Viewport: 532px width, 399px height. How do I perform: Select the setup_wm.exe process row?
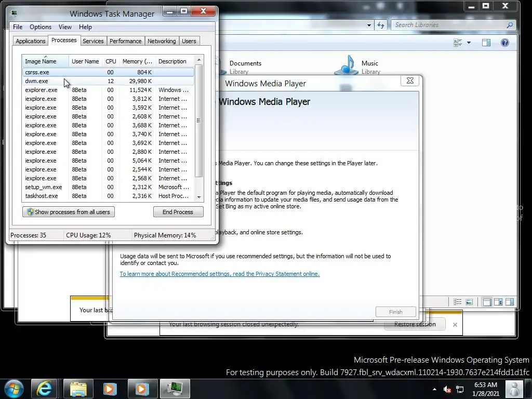pyautogui.click(x=108, y=187)
